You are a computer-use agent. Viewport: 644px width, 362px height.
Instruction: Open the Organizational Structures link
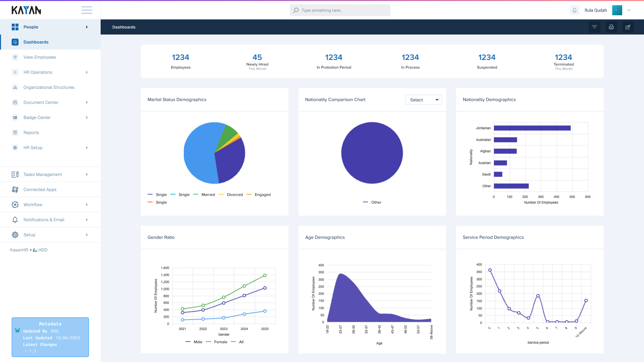[49, 87]
